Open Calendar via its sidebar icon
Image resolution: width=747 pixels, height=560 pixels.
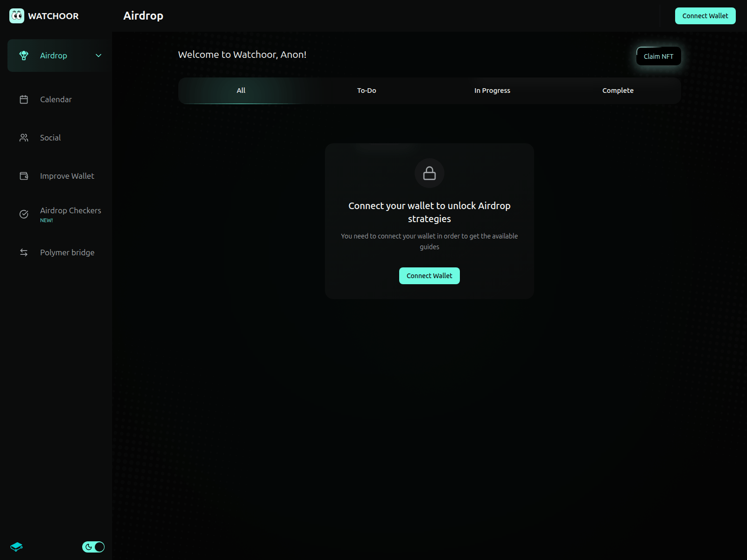pyautogui.click(x=24, y=99)
